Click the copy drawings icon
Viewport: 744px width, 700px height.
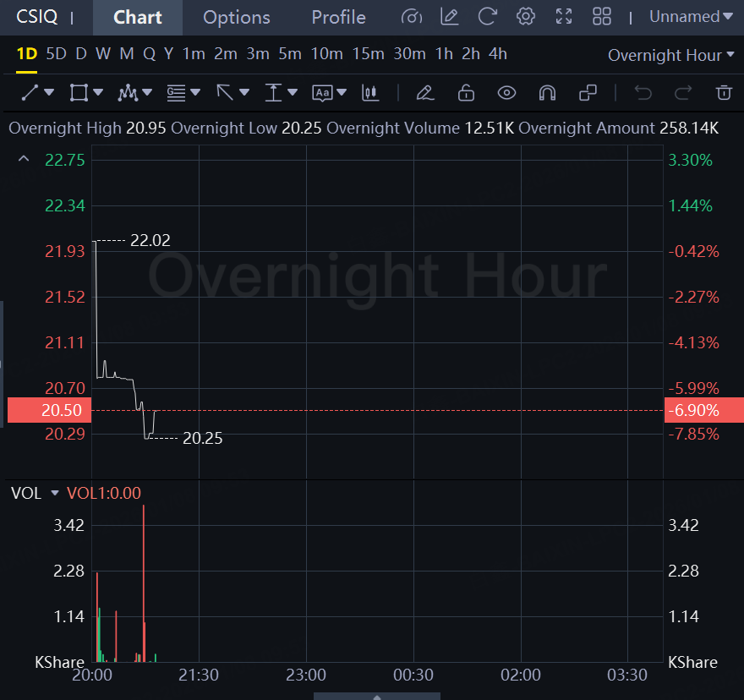coord(588,92)
